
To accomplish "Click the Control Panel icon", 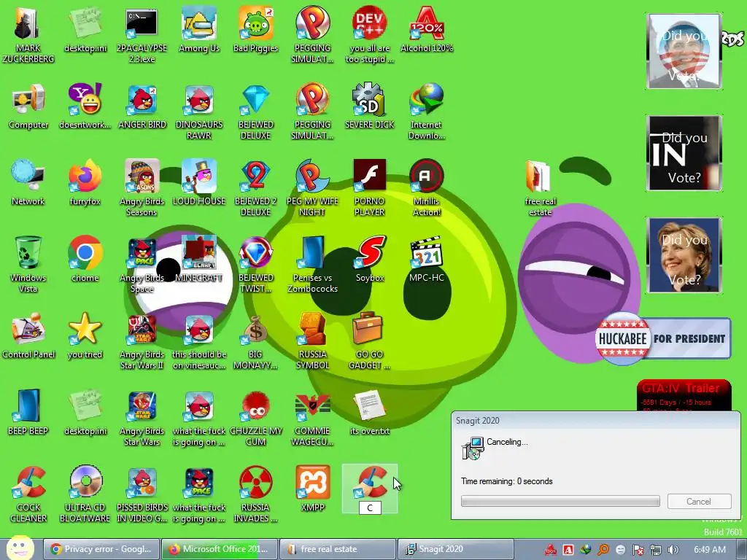I will (28, 336).
